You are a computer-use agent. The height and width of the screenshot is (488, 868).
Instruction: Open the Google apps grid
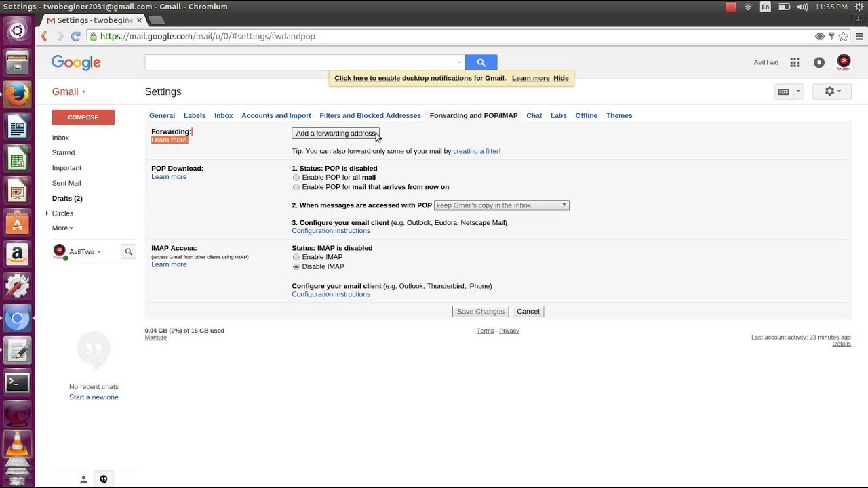[795, 62]
